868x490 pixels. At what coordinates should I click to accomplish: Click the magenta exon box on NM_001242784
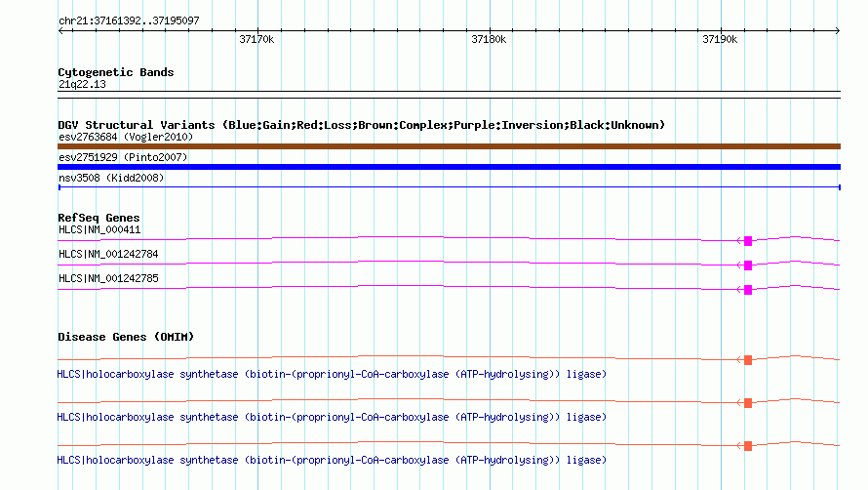pos(748,265)
